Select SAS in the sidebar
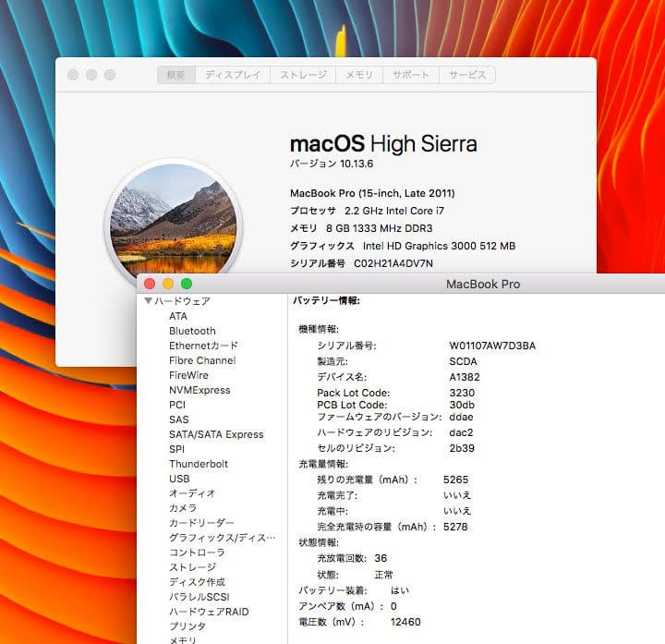The width and height of the screenshot is (665, 644). (179, 419)
